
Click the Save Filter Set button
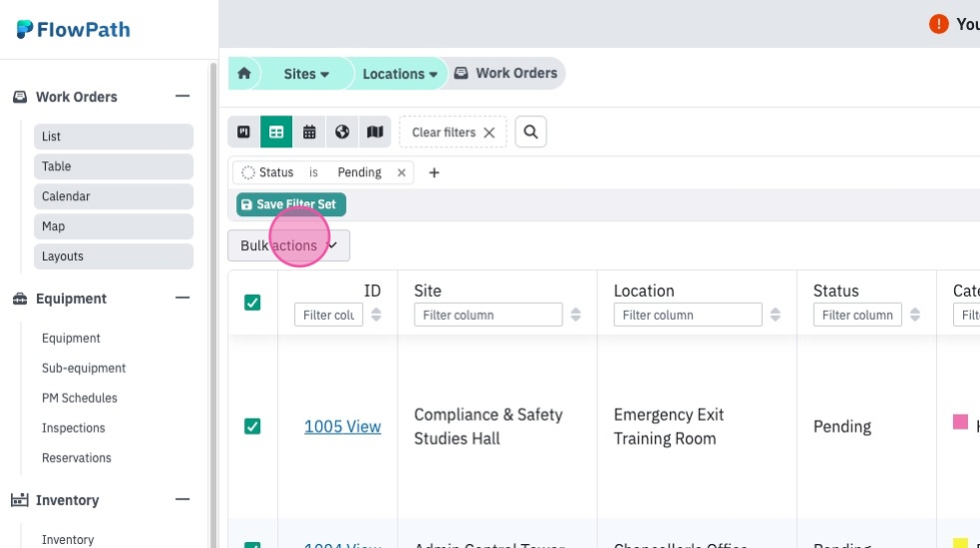coord(291,204)
